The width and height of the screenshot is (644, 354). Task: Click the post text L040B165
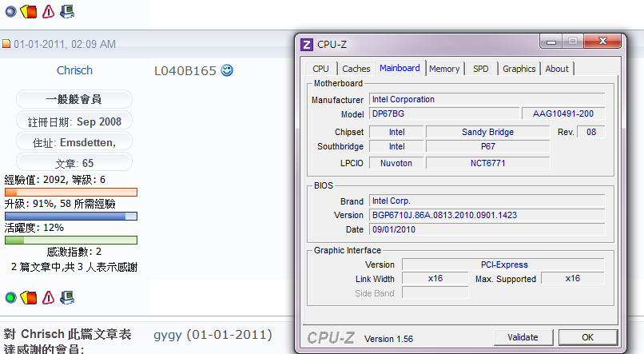pos(185,70)
